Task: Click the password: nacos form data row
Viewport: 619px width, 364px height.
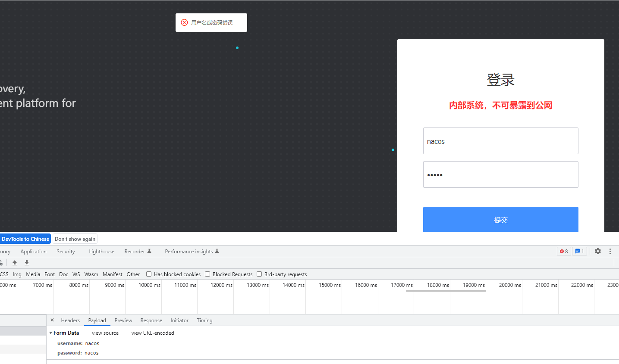Action: coord(78,353)
